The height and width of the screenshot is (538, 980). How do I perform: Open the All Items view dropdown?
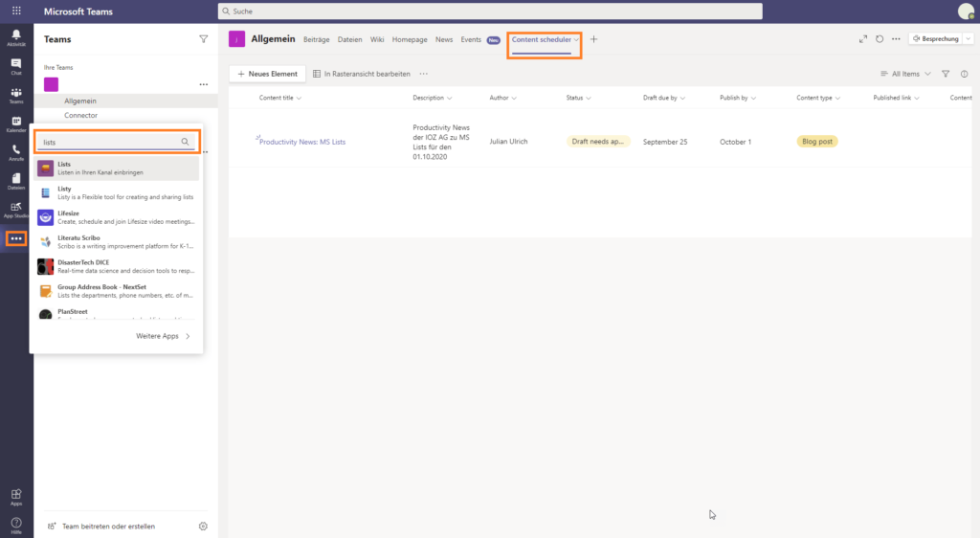pos(905,74)
